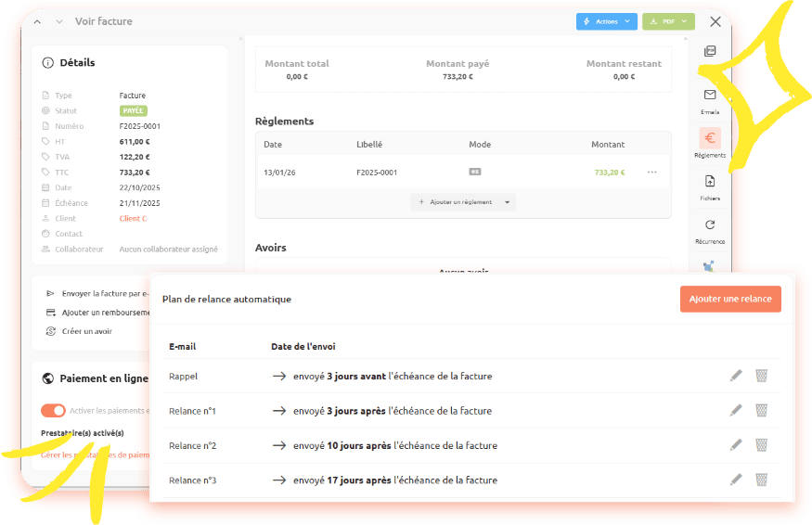Screen dimensions: 812x525
Task: Select Créer un avoir action
Action: pyautogui.click(x=86, y=331)
